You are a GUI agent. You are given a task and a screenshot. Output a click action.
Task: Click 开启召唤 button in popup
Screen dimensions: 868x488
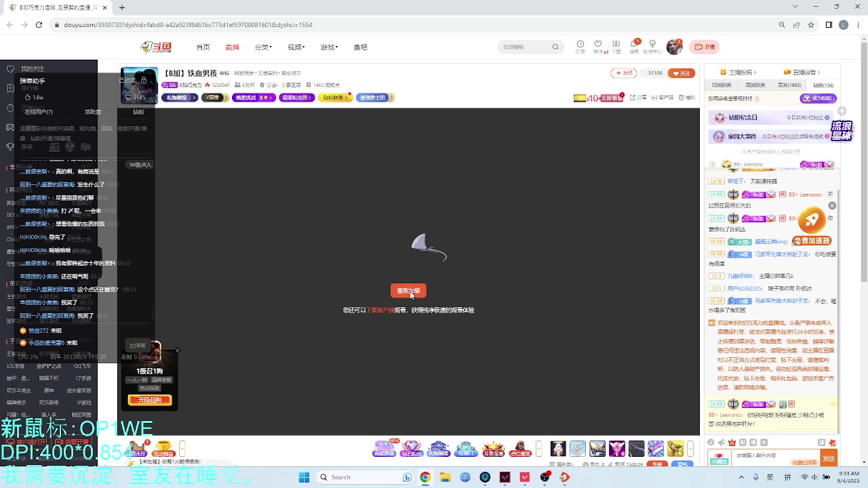(x=150, y=400)
